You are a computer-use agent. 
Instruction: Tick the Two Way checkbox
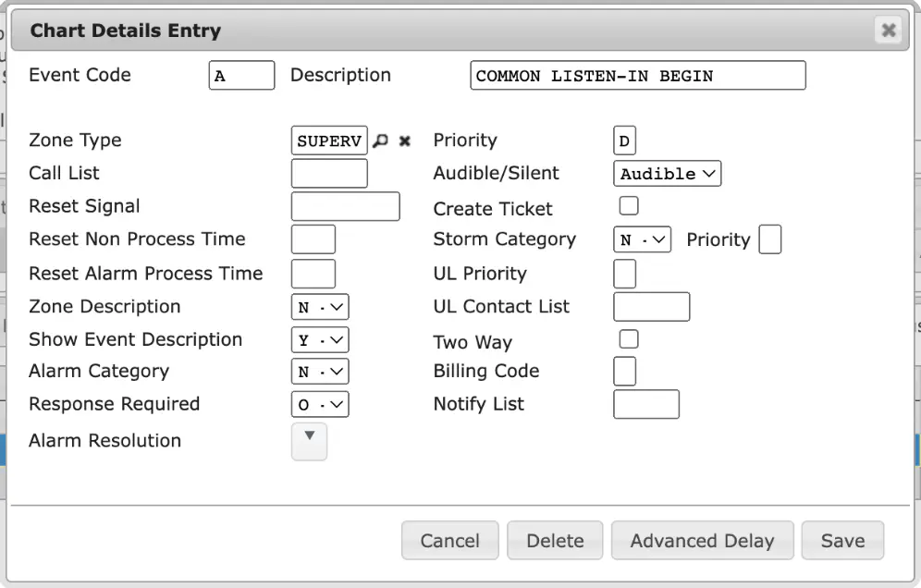click(629, 339)
